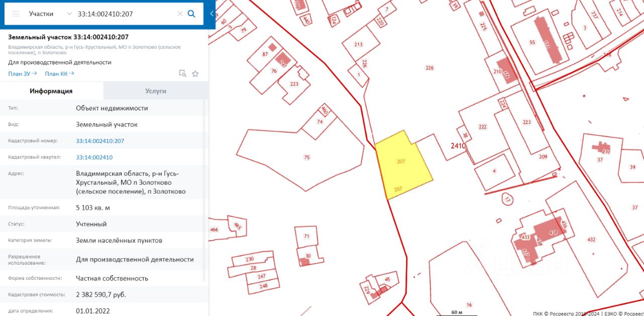Select parcel 432 on the map

tap(591, 240)
